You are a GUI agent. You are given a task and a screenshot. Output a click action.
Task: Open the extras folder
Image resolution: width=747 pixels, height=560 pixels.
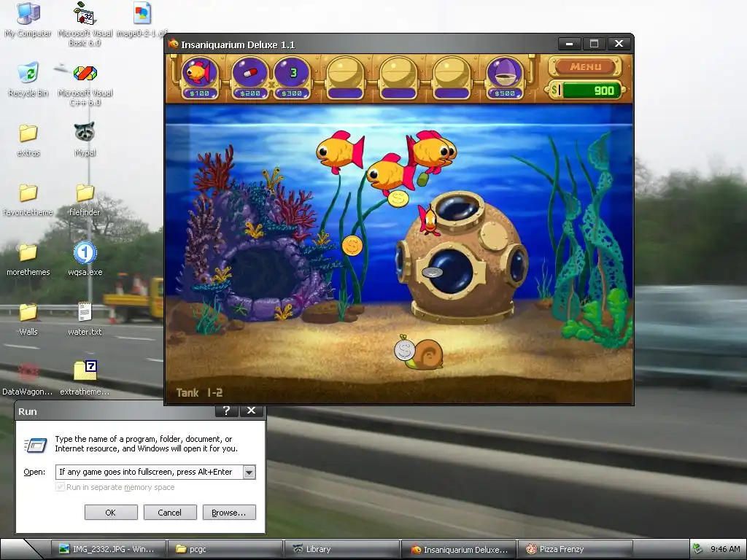pyautogui.click(x=28, y=140)
